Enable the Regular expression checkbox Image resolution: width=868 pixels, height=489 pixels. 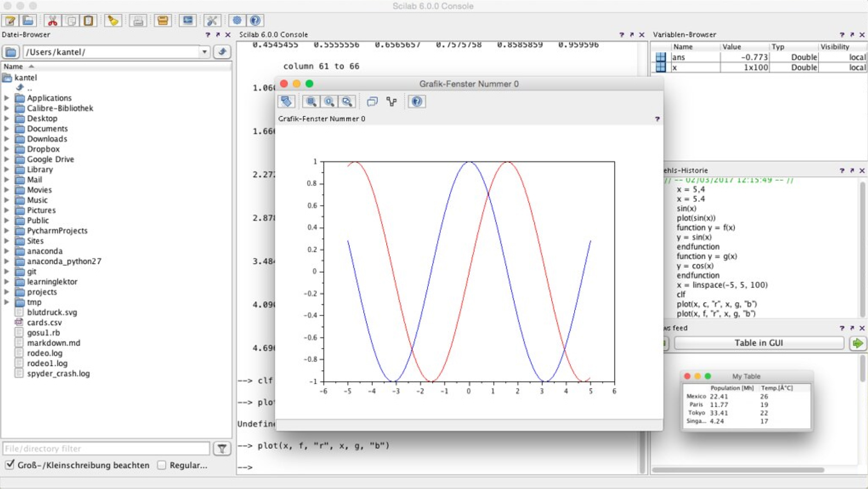[x=162, y=465]
